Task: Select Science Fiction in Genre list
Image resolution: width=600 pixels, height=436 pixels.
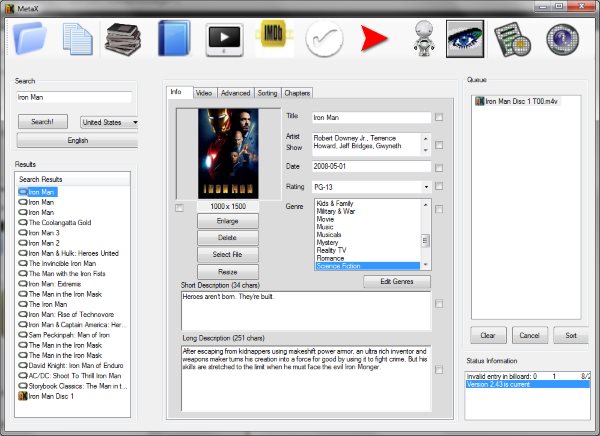Action: pyautogui.click(x=367, y=266)
